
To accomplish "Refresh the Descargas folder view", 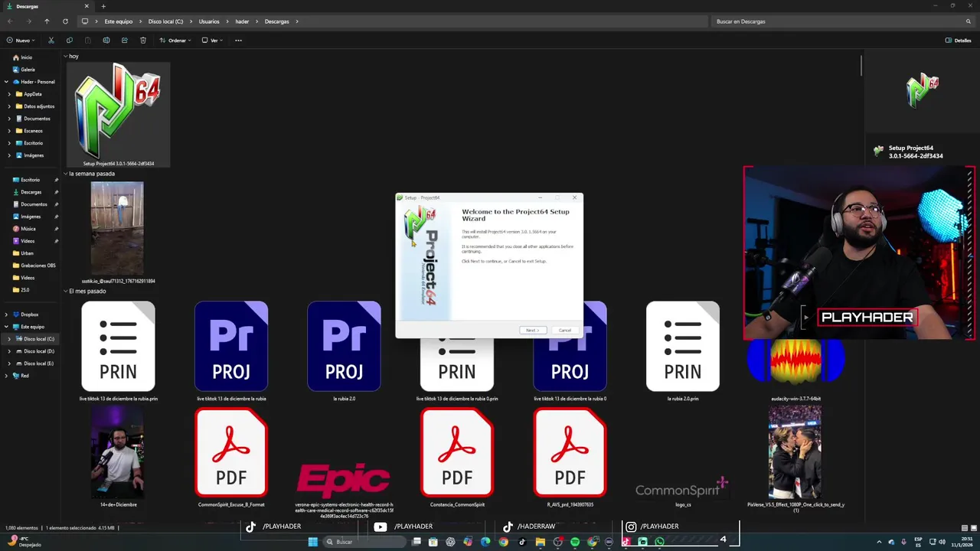I will pos(65,21).
